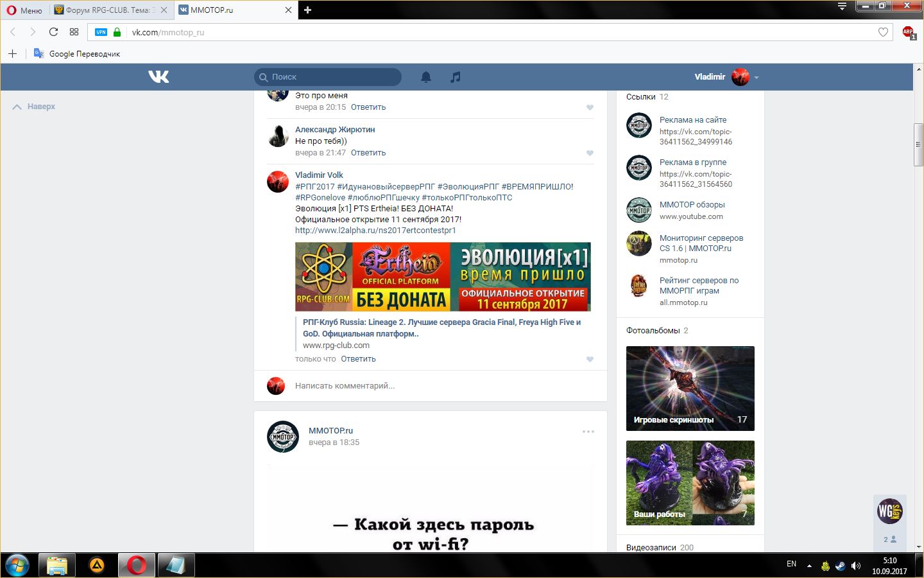
Task: Open the РПГ-Клуб Russia link title
Action: pyautogui.click(x=441, y=328)
